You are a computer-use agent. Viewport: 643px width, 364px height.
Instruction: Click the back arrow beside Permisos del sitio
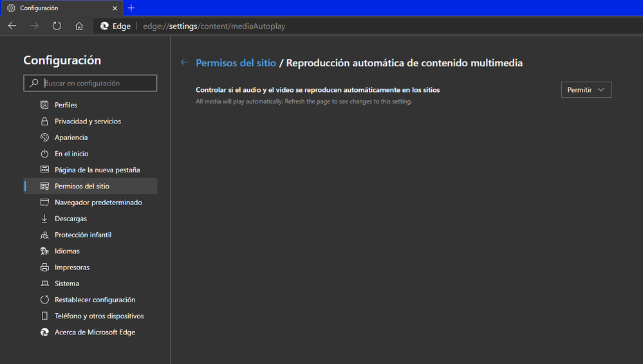185,62
